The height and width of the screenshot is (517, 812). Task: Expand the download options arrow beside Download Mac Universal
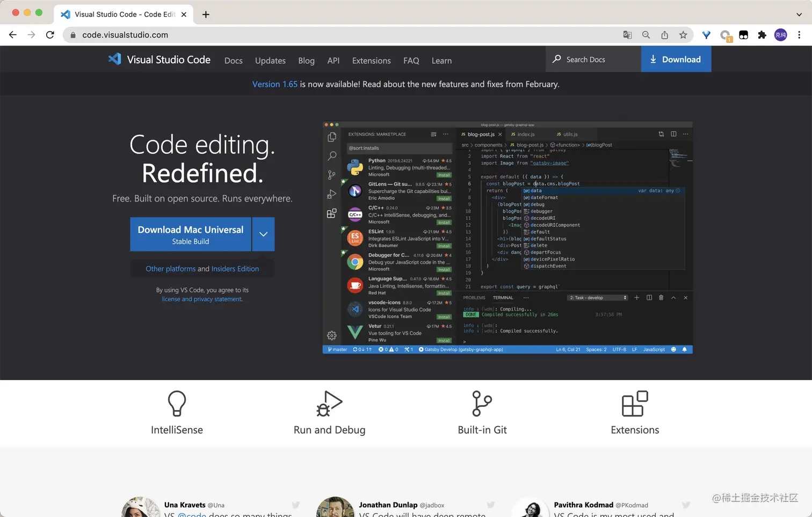(x=263, y=234)
